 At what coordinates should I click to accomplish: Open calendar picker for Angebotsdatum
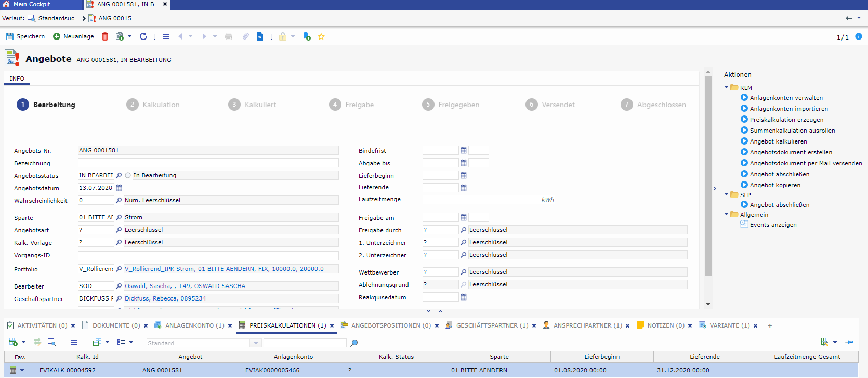point(119,188)
